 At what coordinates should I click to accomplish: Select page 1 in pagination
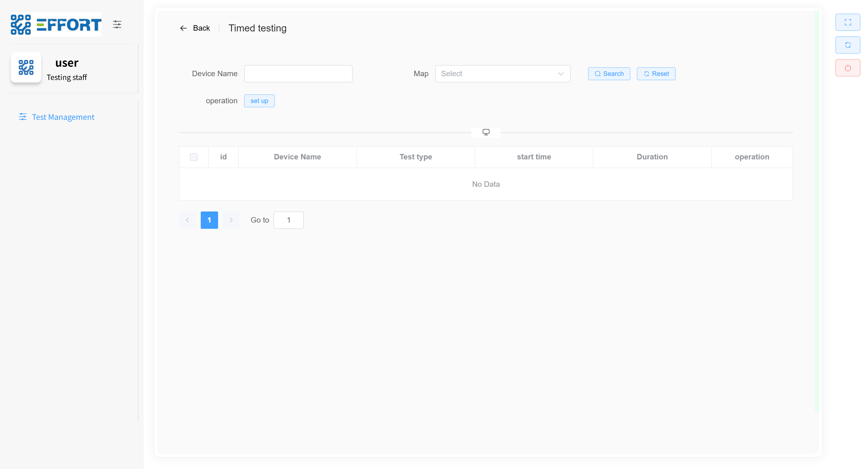[209, 220]
